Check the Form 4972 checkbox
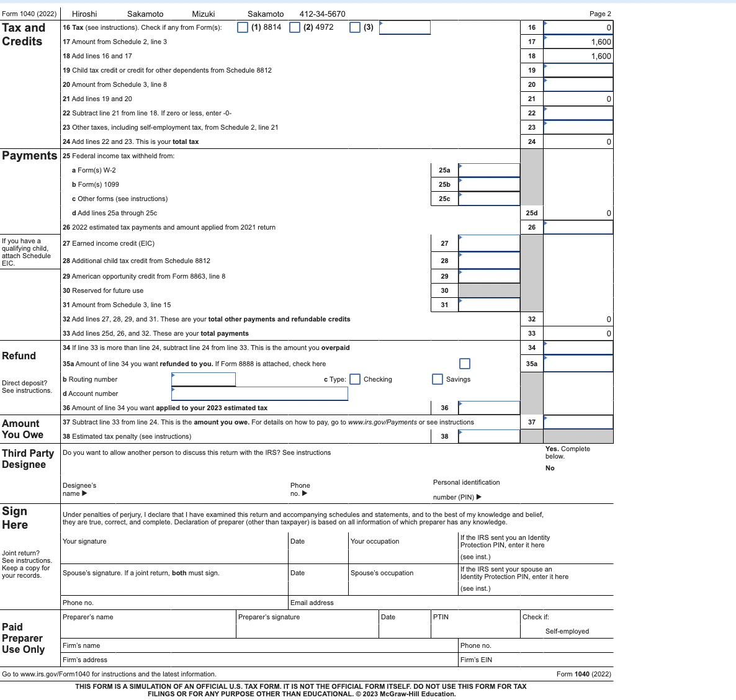The image size is (736, 700). (295, 28)
